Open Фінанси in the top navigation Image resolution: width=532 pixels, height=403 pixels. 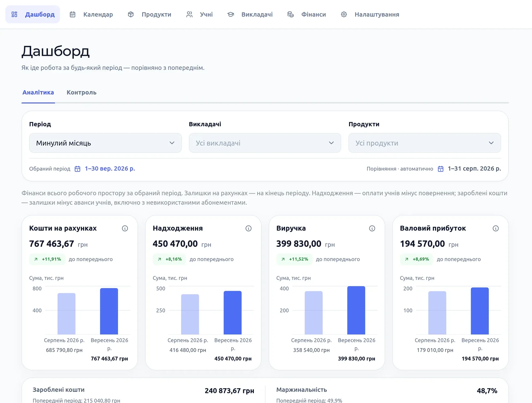[307, 14]
